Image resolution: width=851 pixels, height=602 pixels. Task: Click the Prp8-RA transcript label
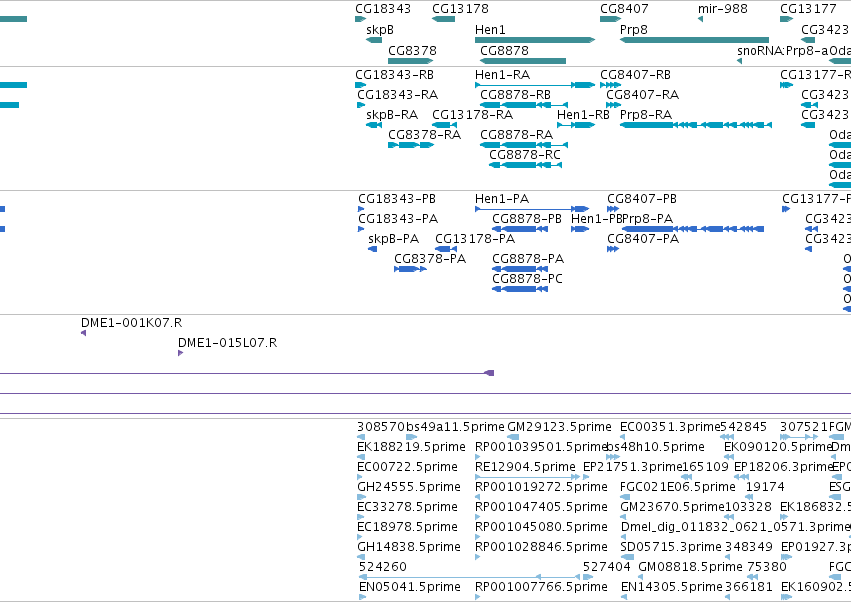coord(646,115)
